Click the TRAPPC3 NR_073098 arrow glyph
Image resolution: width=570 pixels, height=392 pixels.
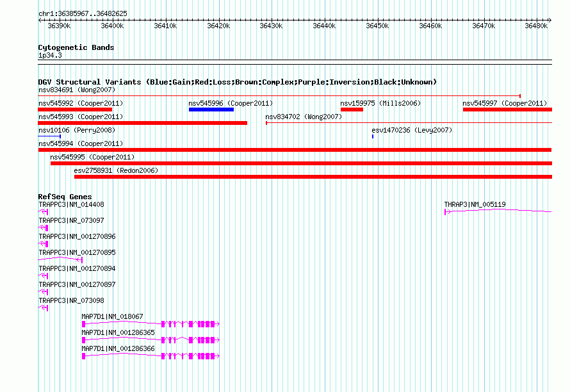coord(44,308)
